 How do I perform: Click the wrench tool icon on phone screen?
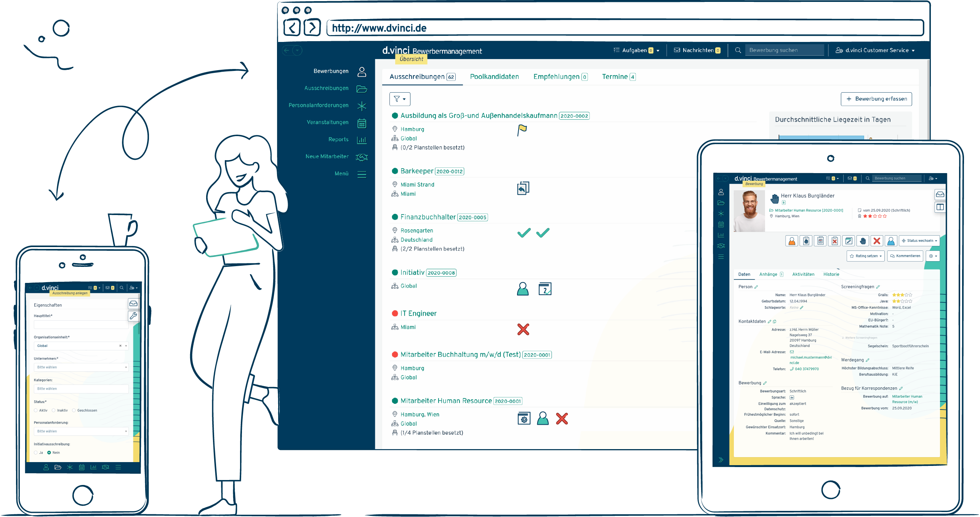tap(133, 316)
